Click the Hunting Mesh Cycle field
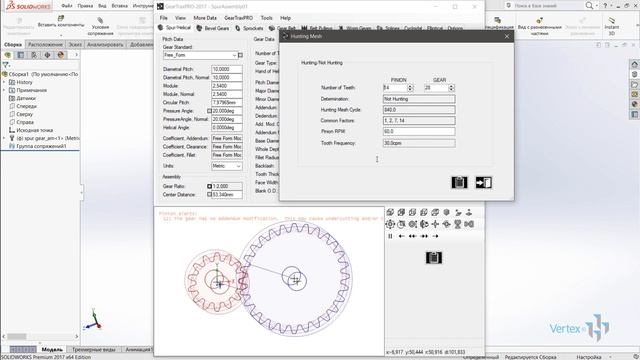 (419, 110)
